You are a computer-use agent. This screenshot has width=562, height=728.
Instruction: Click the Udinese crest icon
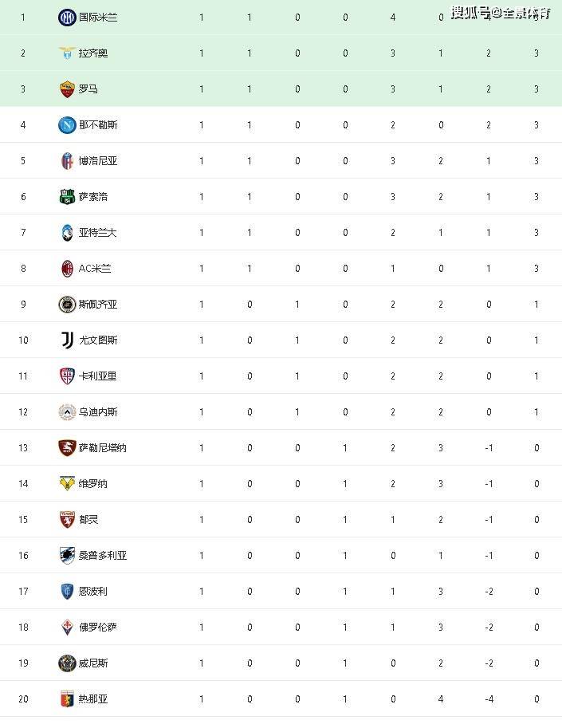tap(67, 411)
